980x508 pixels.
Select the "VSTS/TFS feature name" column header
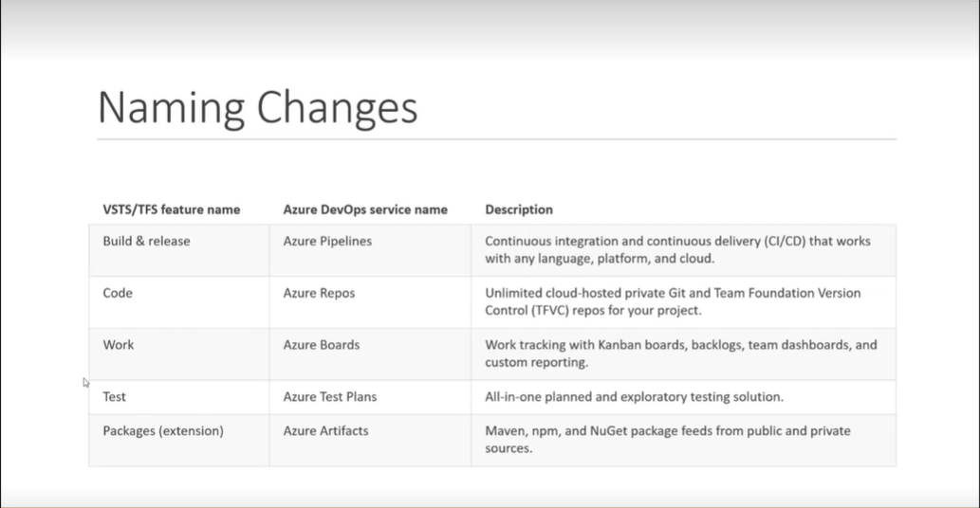[x=171, y=209]
